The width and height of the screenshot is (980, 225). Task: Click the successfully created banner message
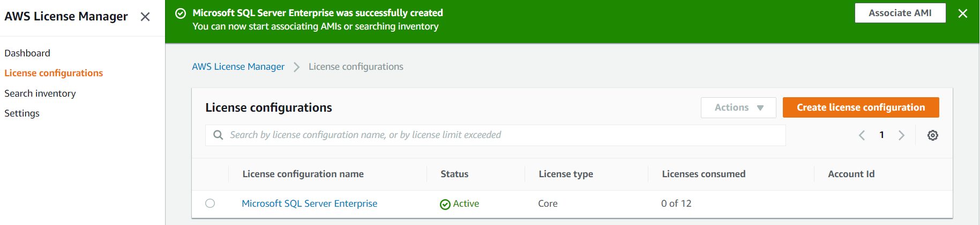pos(318,13)
